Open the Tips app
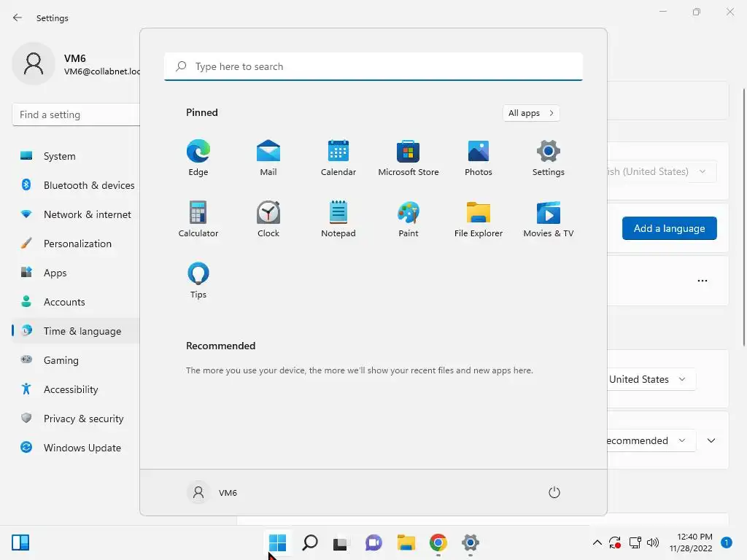747x560 pixels. click(198, 281)
